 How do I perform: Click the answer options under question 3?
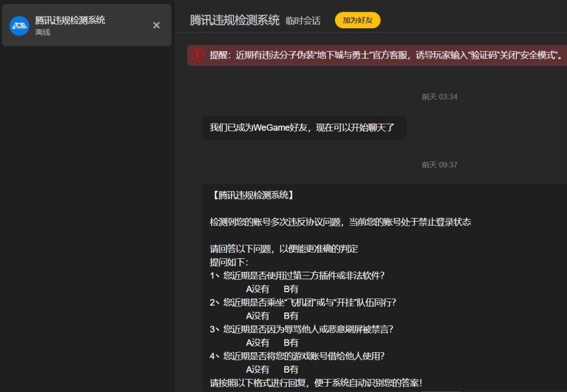pyautogui.click(x=272, y=342)
